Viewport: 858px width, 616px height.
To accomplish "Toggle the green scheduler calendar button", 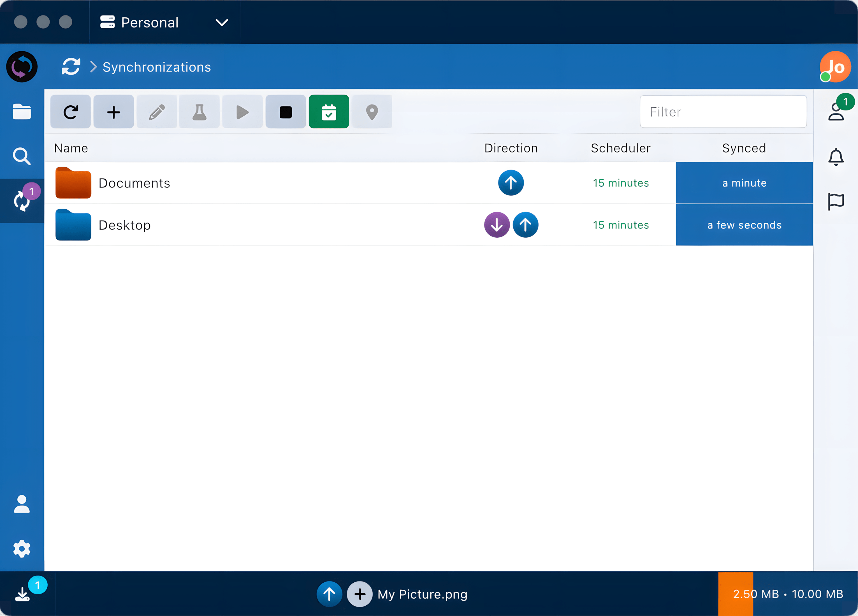I will (x=329, y=112).
